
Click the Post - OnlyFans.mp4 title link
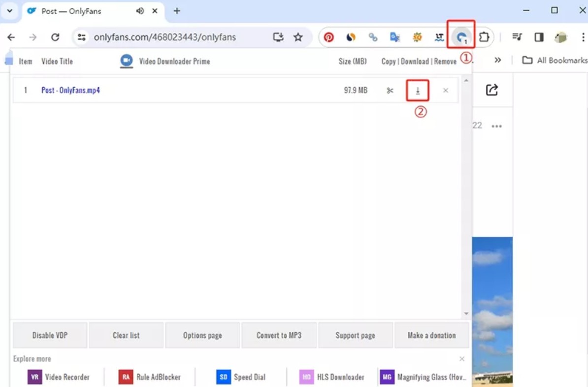(x=70, y=91)
